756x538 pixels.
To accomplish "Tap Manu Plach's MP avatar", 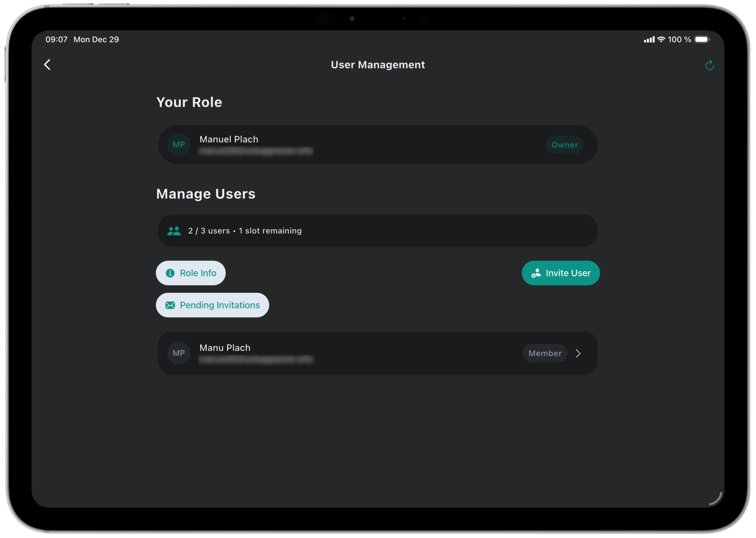I will [179, 353].
